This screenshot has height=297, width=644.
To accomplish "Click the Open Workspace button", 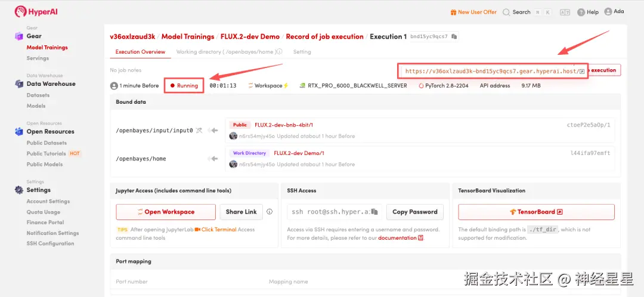I will pos(166,212).
